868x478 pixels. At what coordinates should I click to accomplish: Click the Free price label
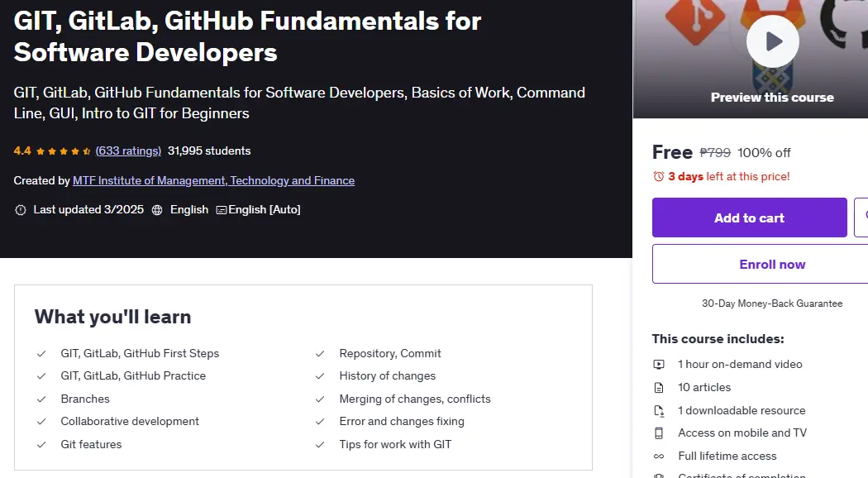tap(672, 152)
